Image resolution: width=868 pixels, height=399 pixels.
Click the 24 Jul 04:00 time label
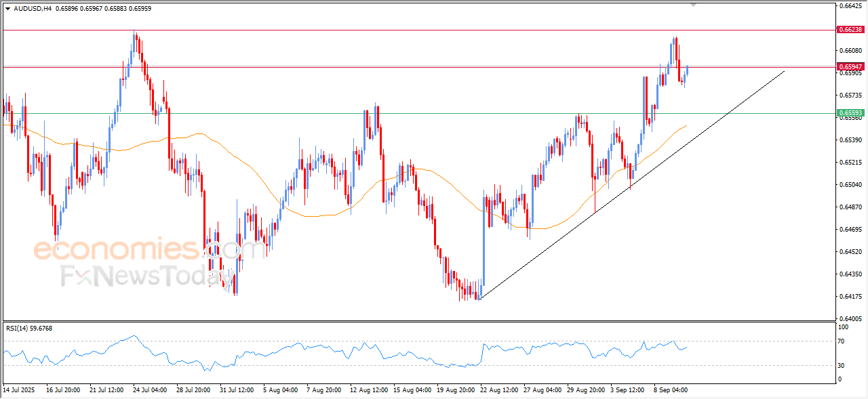[150, 390]
